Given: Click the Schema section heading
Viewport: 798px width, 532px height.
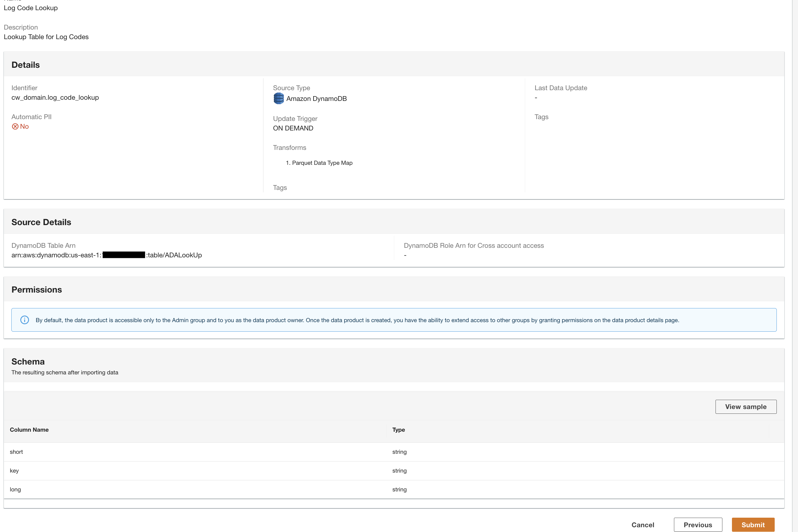Looking at the screenshot, I should (x=28, y=361).
